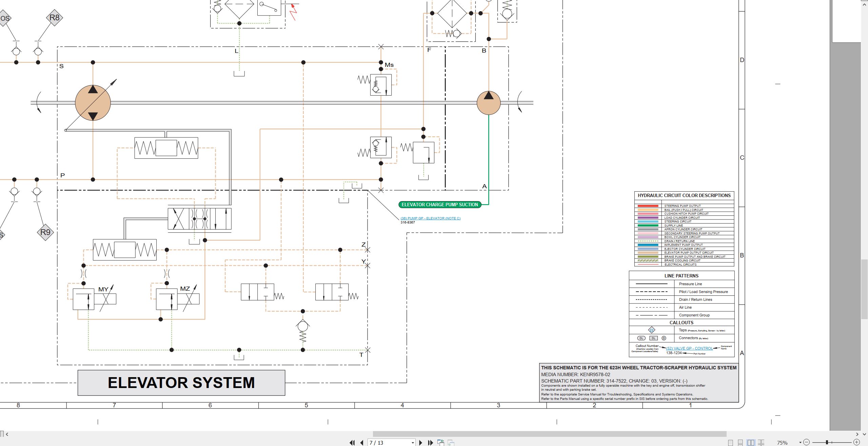Zoom out with the minus button

(x=807, y=442)
